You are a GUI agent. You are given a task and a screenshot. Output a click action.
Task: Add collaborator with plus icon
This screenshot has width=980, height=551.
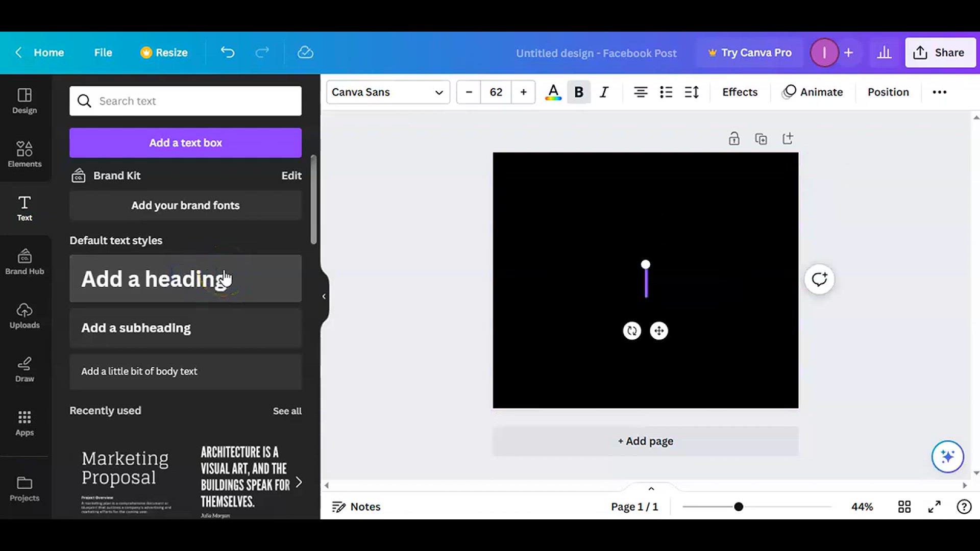click(x=848, y=53)
